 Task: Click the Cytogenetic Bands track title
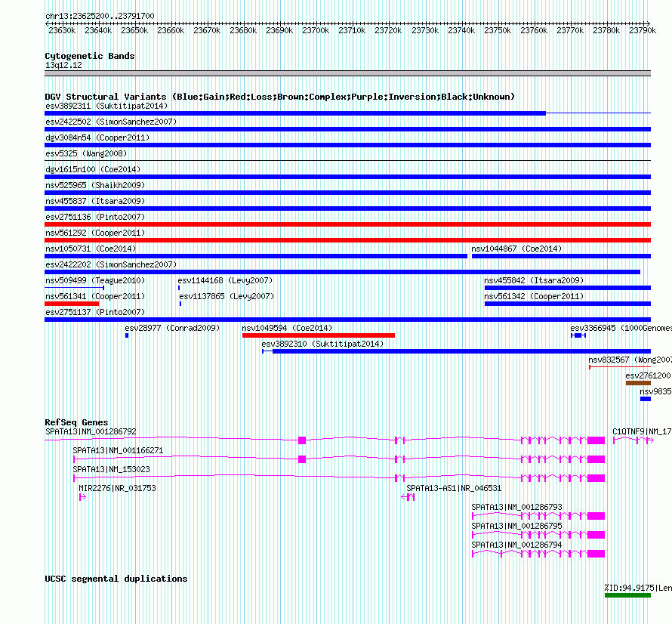click(90, 56)
